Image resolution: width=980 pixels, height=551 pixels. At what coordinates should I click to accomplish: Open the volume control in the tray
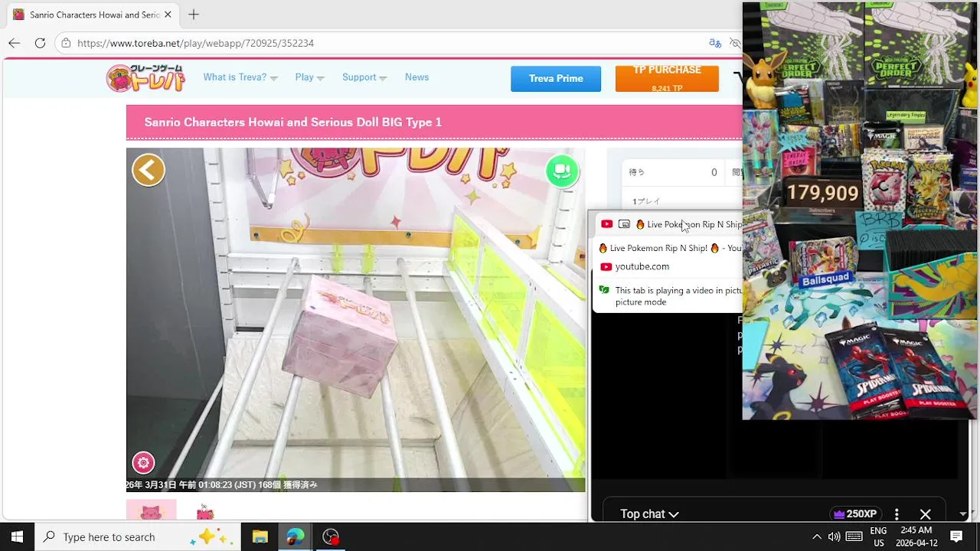[x=834, y=536]
